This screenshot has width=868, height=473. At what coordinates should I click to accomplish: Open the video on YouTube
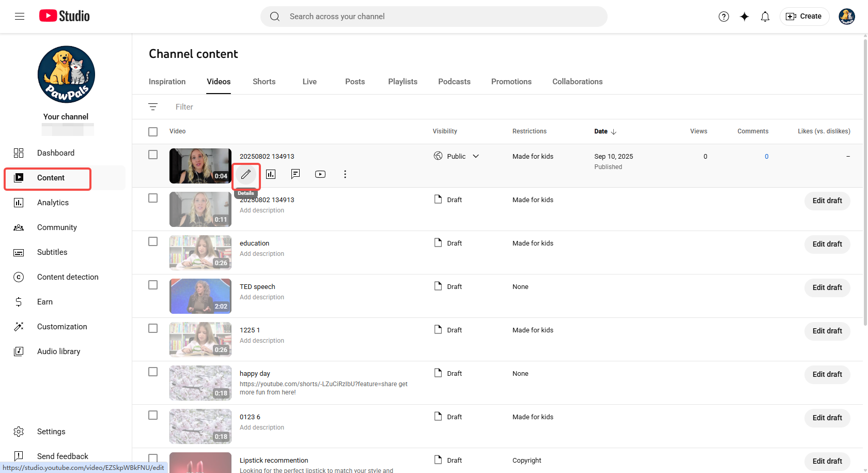point(320,174)
